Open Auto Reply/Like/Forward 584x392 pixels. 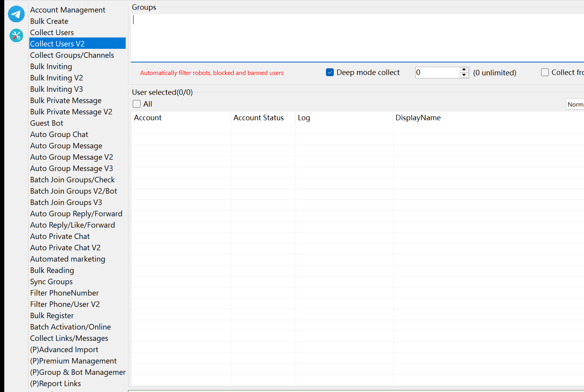point(73,225)
